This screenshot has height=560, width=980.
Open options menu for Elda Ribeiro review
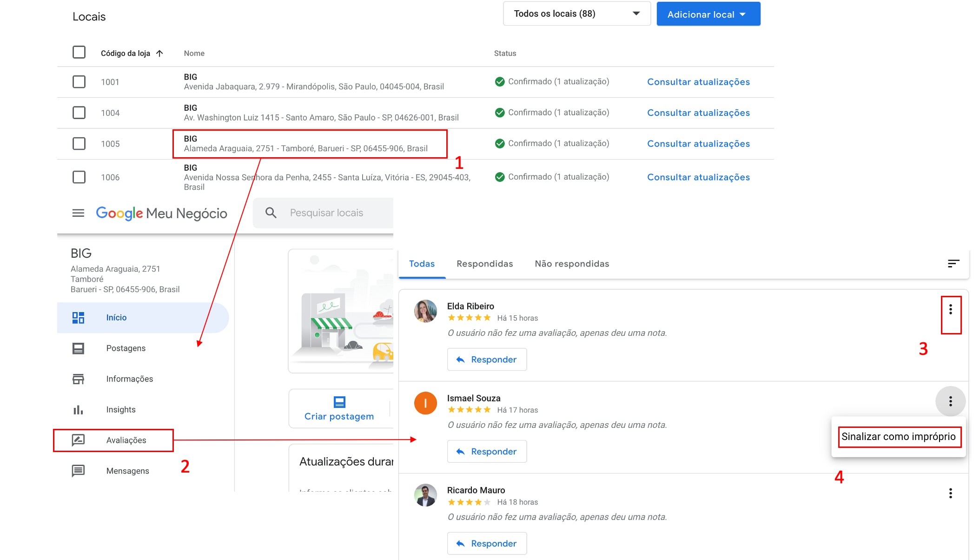[951, 310]
